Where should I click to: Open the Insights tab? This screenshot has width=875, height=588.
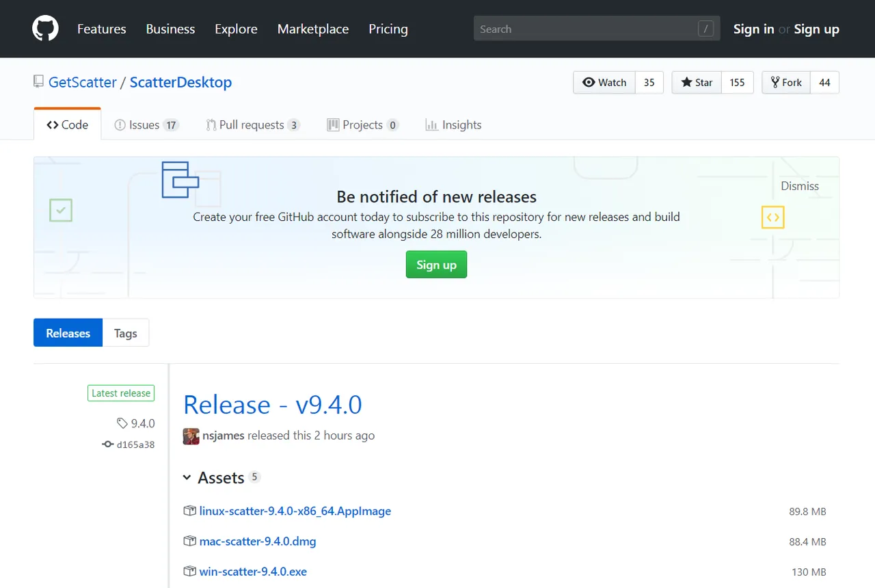click(x=453, y=124)
